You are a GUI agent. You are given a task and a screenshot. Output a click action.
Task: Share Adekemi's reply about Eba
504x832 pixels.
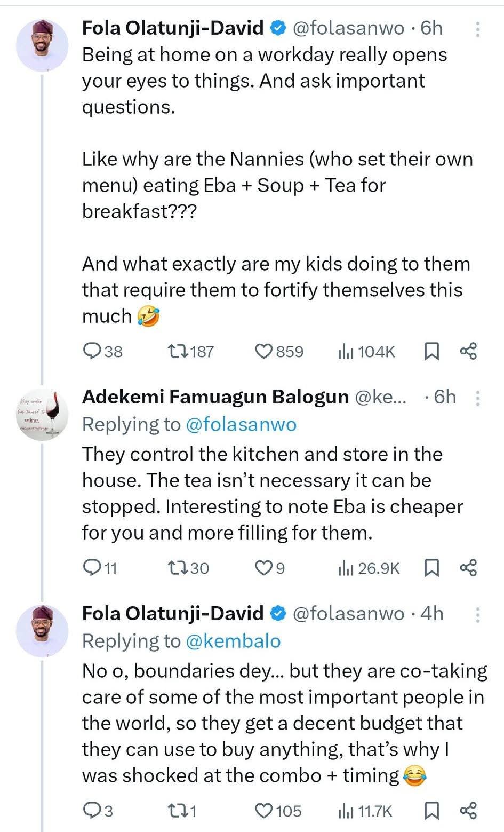(x=468, y=567)
